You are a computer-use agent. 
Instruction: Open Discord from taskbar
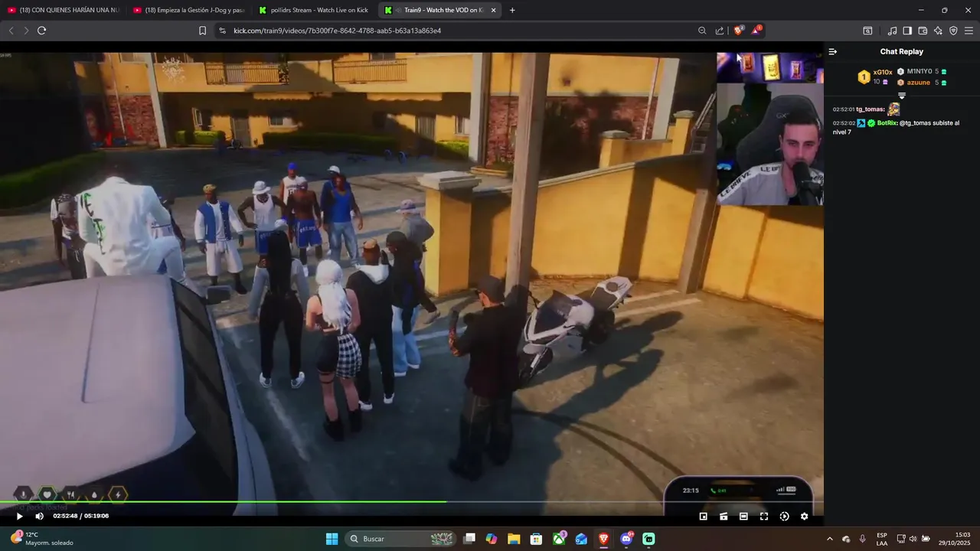(x=626, y=539)
